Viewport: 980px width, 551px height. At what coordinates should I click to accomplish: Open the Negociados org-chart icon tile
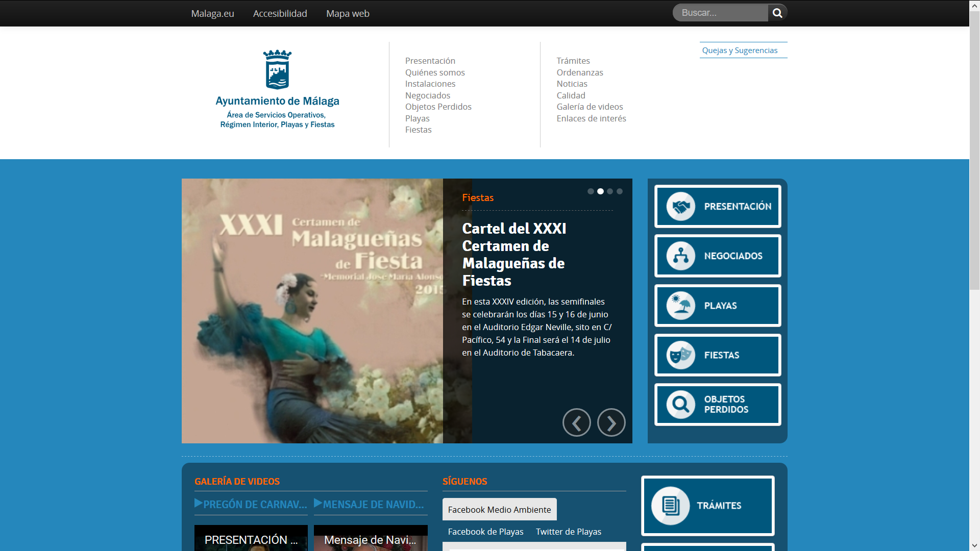(x=718, y=256)
